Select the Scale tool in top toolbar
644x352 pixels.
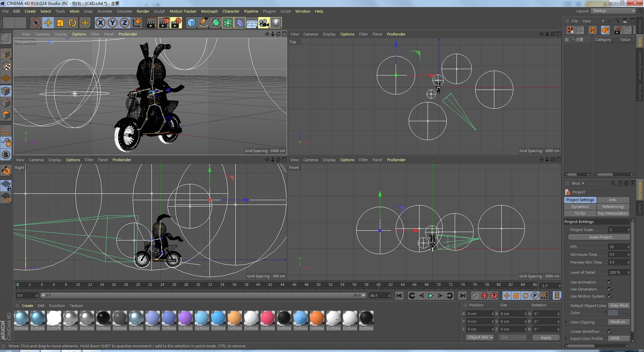pos(60,23)
